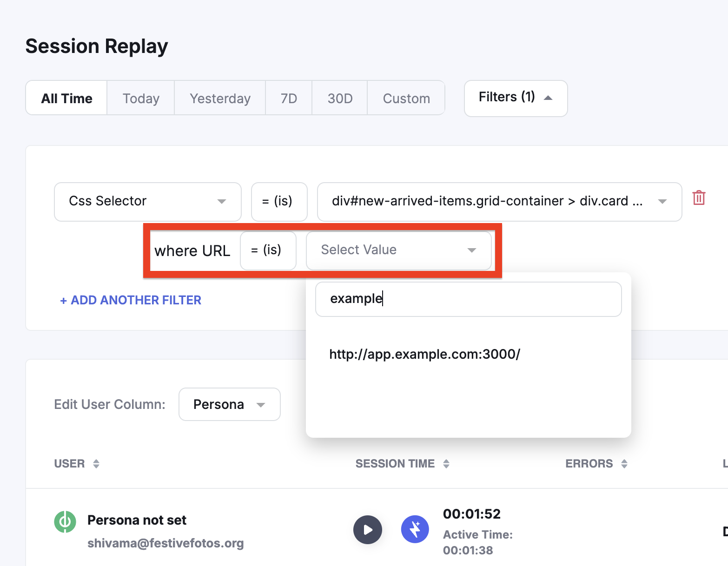Open the Select Value URL dropdown
Screen dimensions: 728x566
pos(398,250)
